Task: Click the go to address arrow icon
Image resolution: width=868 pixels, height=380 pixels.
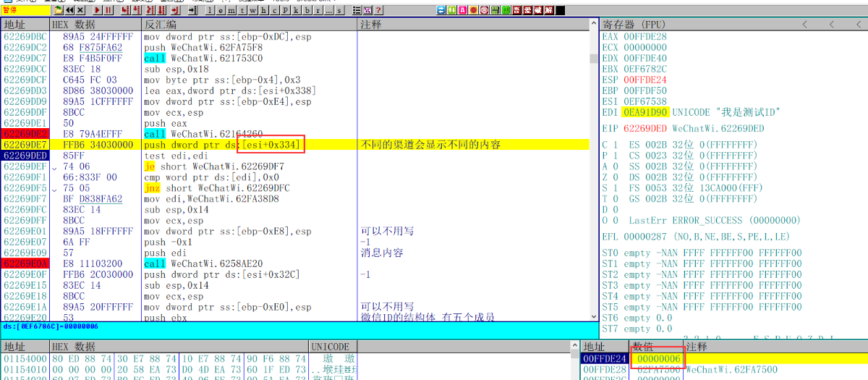Action: [x=192, y=10]
